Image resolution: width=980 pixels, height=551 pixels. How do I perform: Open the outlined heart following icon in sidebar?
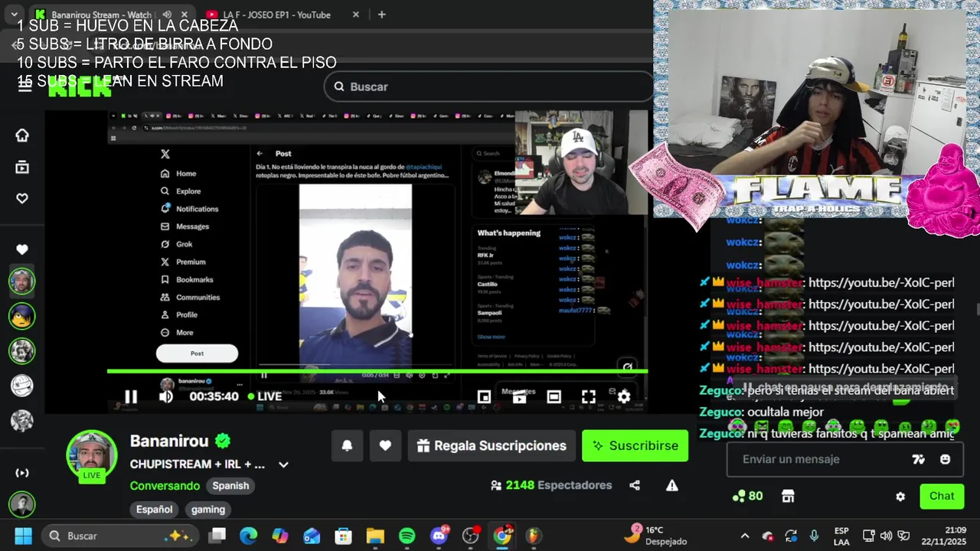22,198
